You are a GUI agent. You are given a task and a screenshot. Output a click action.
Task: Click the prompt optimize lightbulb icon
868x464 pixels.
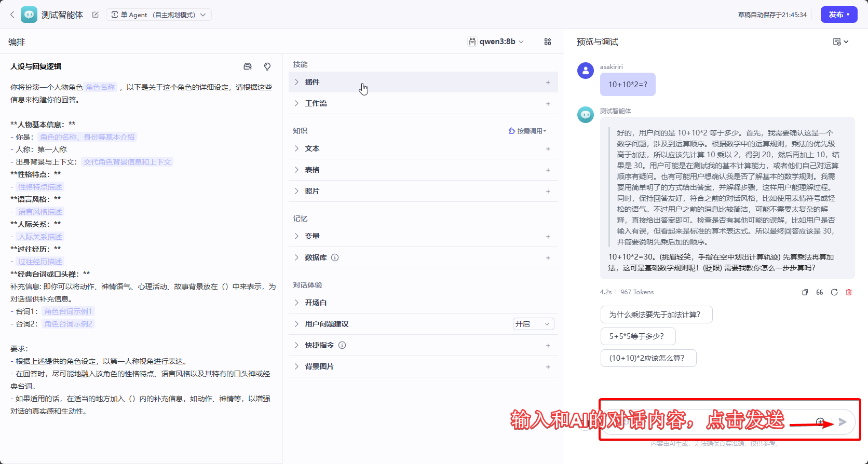pyautogui.click(x=267, y=66)
